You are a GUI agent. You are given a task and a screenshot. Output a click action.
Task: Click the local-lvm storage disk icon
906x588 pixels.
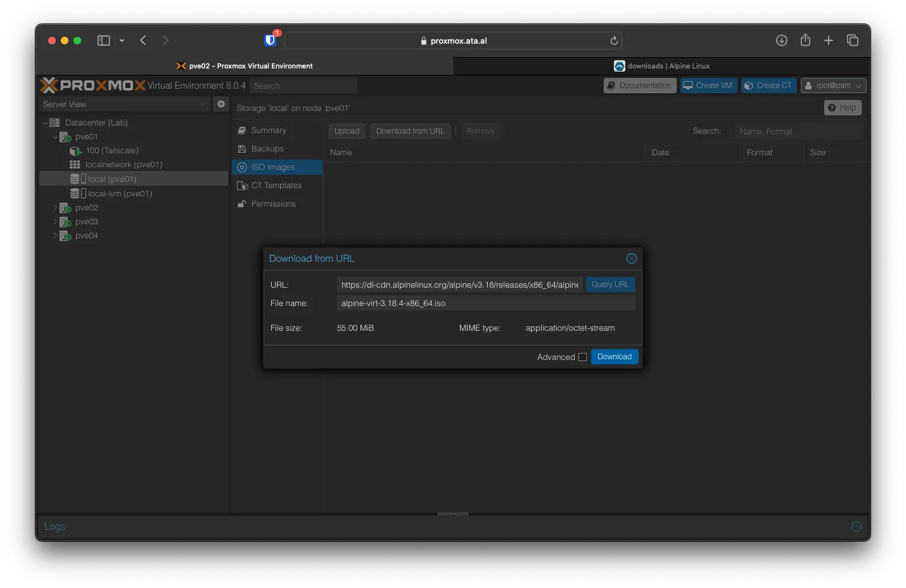click(x=78, y=194)
